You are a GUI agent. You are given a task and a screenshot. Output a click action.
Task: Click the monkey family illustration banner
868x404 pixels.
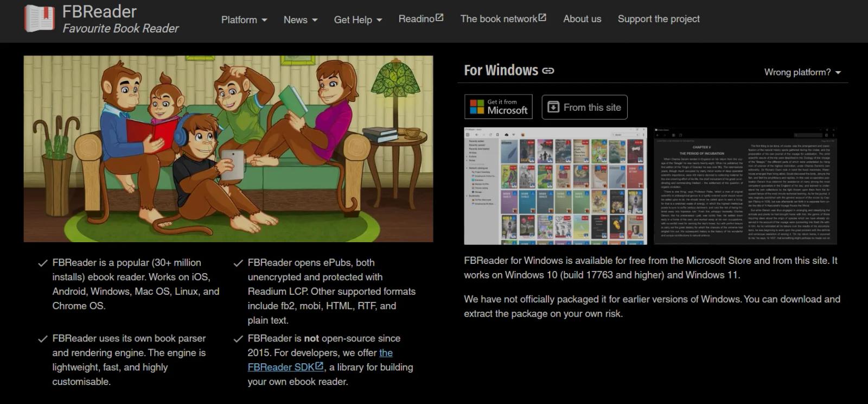pos(228,148)
